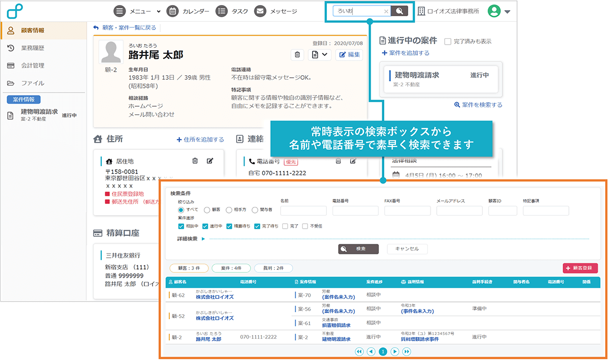
Task: Uncheck the 相談中 progress checkbox
Action: 181,226
